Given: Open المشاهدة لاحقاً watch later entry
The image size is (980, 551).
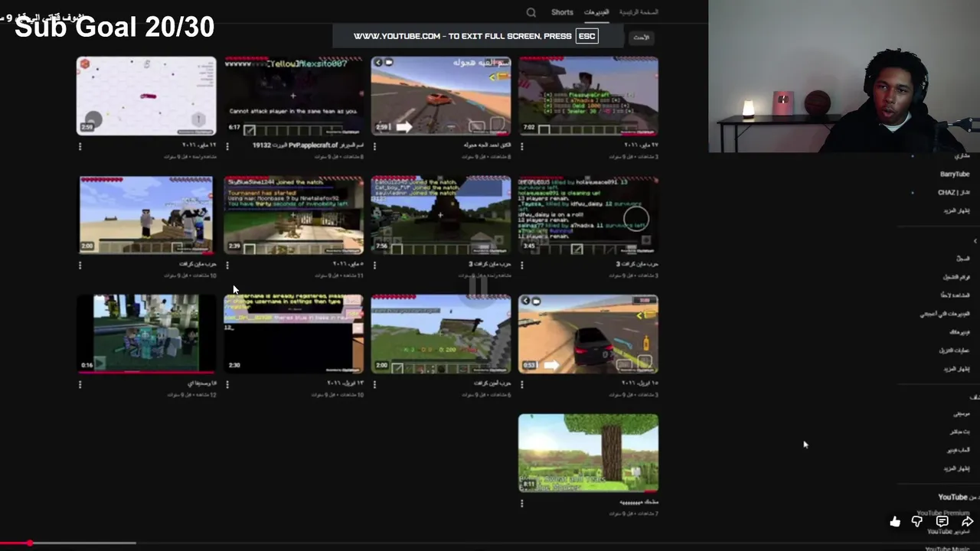Looking at the screenshot, I should 955,295.
